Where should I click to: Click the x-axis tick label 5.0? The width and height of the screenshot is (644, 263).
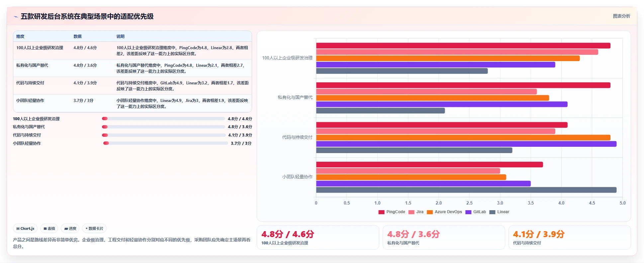pyautogui.click(x=622, y=203)
